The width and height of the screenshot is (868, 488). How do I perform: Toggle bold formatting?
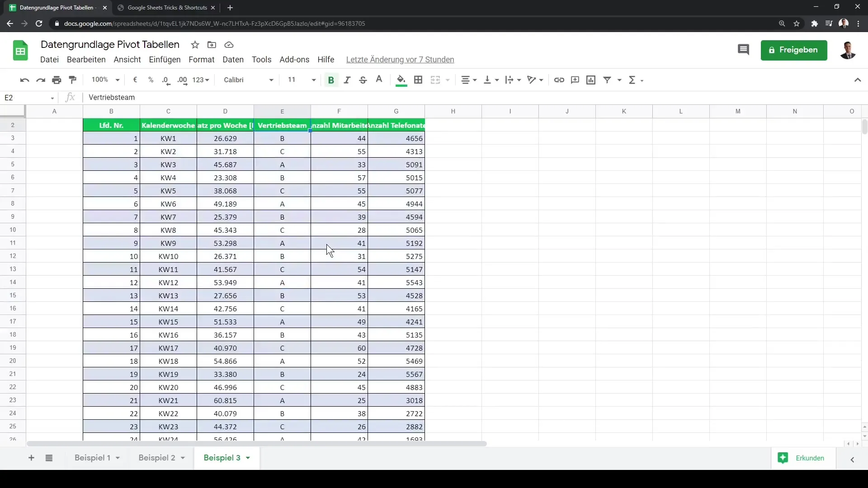tap(331, 80)
